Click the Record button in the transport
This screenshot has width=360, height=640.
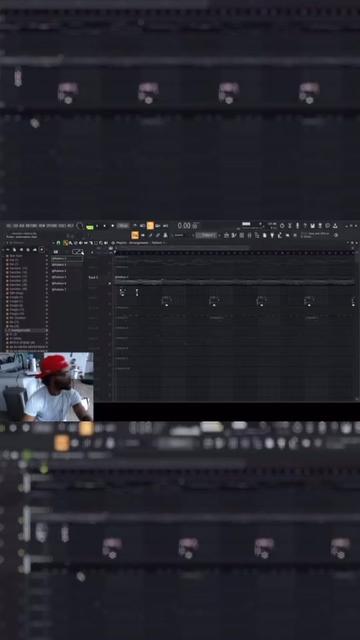coord(112,226)
